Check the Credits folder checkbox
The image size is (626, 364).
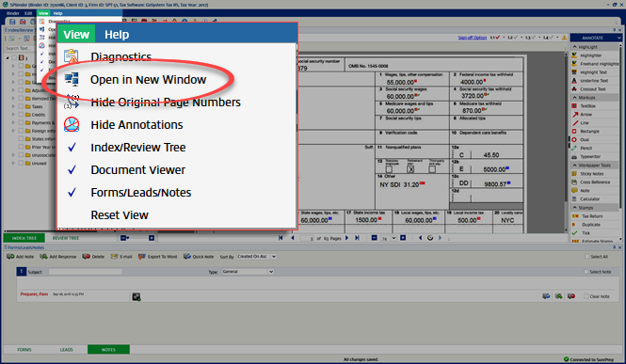click(21, 115)
